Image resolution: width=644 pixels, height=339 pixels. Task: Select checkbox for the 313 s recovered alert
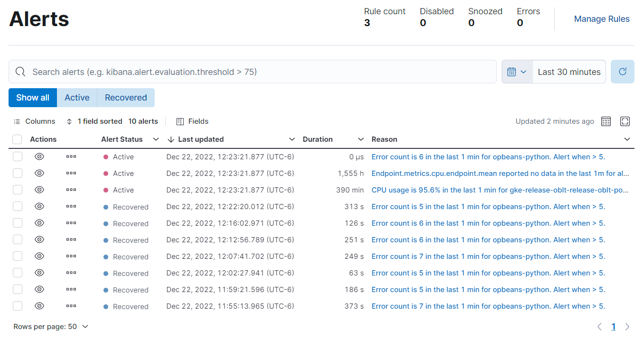point(18,207)
